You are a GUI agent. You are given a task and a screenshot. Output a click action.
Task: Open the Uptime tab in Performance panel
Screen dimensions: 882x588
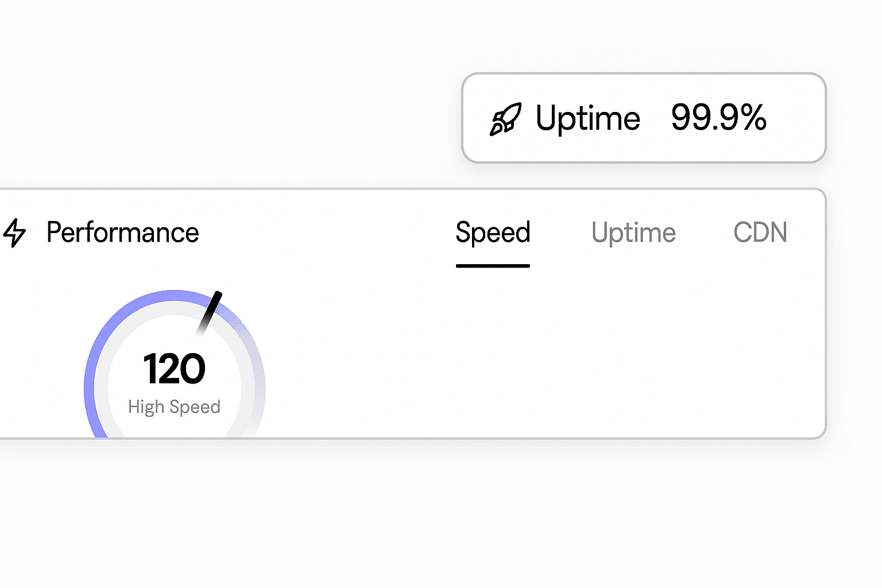pyautogui.click(x=633, y=233)
